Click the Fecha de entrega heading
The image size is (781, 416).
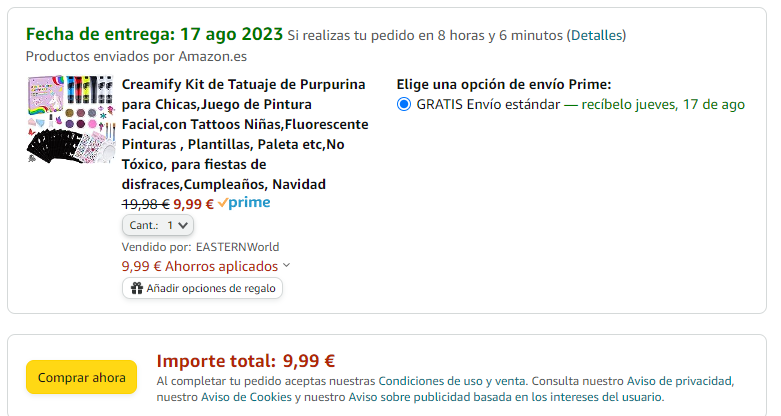coord(154,34)
